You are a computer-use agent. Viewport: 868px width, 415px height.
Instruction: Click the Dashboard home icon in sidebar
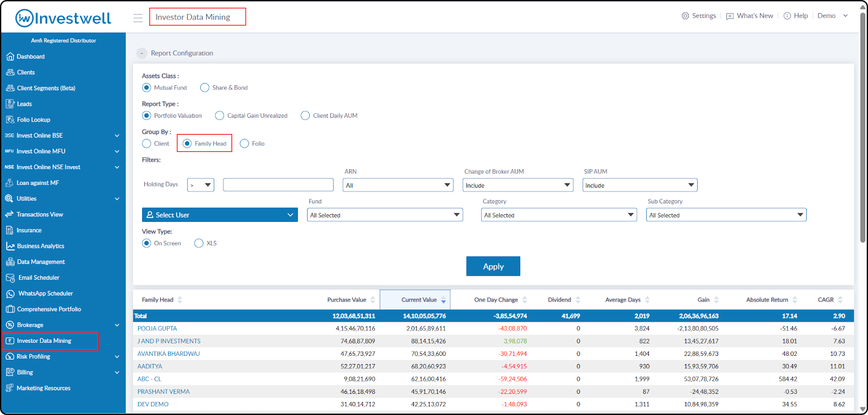(10, 56)
